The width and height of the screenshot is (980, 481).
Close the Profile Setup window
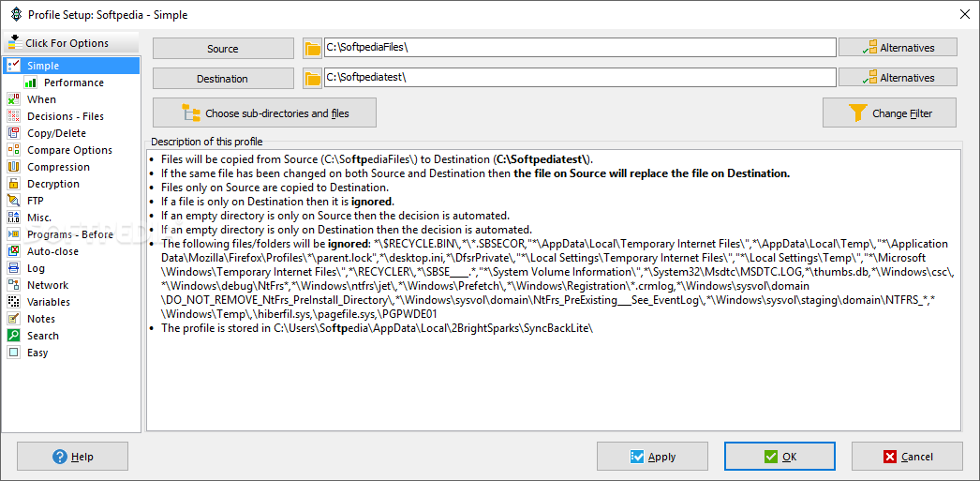pyautogui.click(x=966, y=14)
